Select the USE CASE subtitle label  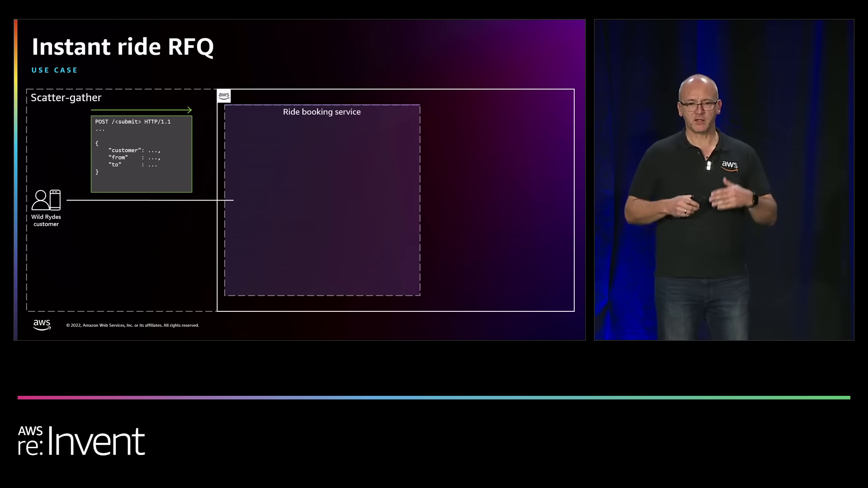click(54, 70)
